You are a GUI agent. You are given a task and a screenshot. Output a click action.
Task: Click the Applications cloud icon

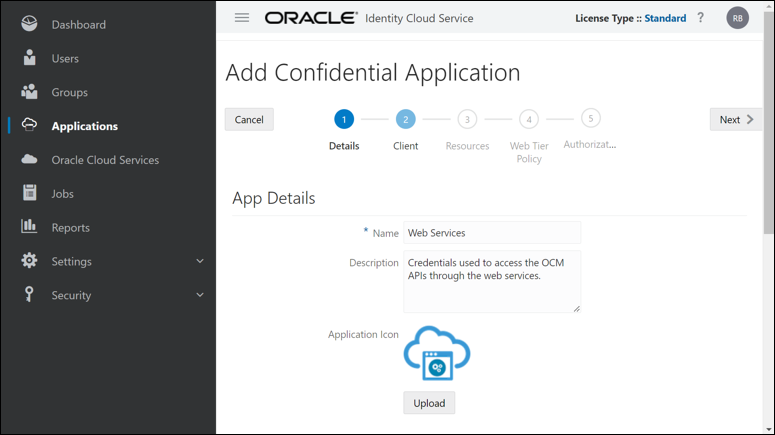pyautogui.click(x=29, y=125)
